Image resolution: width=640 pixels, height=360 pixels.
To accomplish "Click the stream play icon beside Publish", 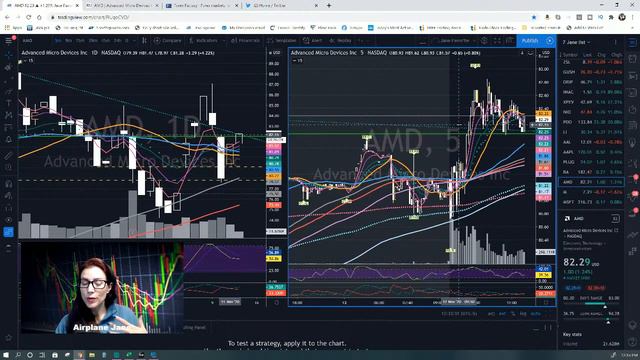I will 549,40.
